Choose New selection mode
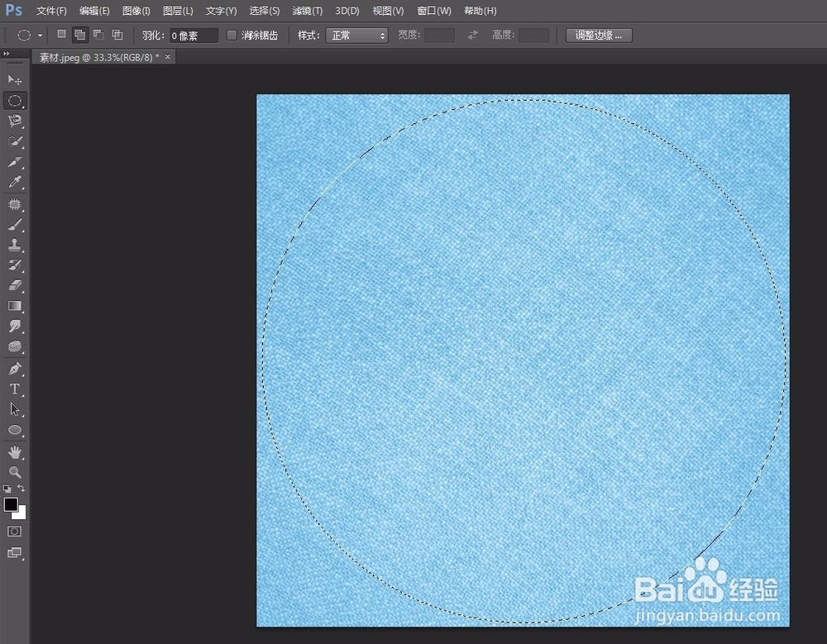The width and height of the screenshot is (827, 644). click(x=62, y=34)
